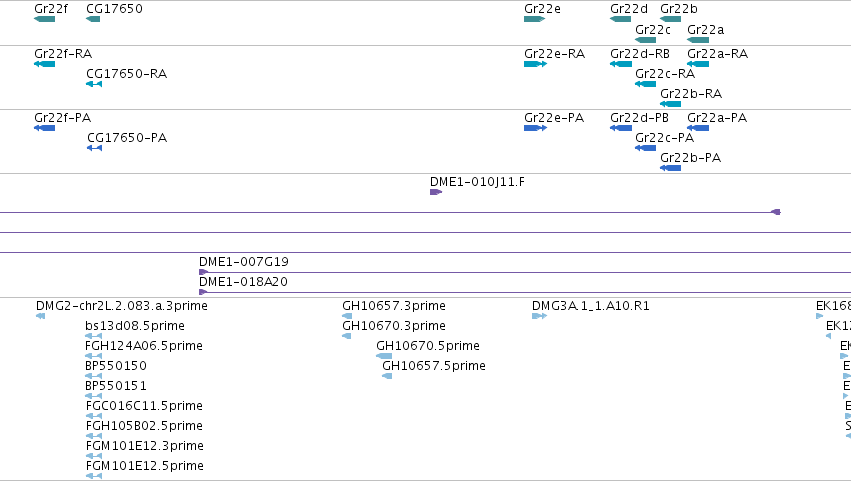Select the BP550151 EST feature
The height and width of the screenshot is (481, 851).
click(93, 396)
